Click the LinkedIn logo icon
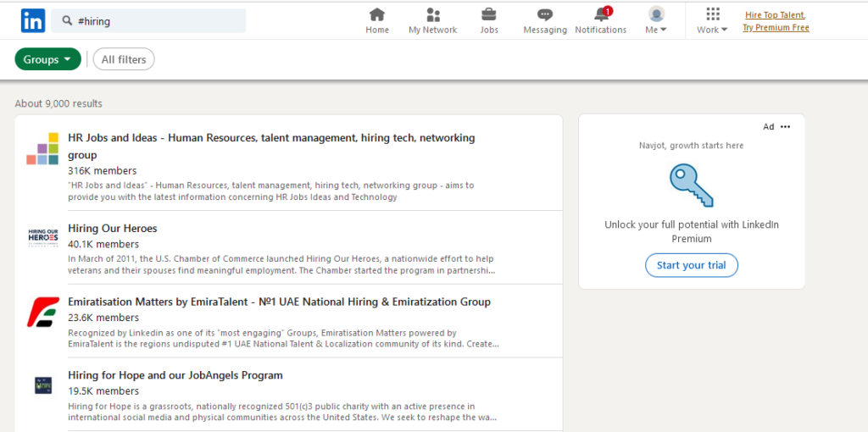The width and height of the screenshot is (868, 432). (33, 21)
